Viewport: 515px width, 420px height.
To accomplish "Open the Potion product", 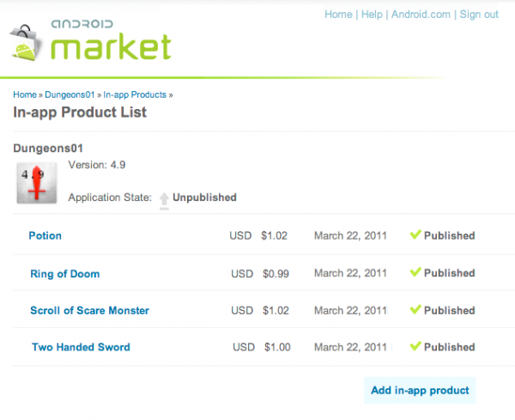I will tap(45, 235).
